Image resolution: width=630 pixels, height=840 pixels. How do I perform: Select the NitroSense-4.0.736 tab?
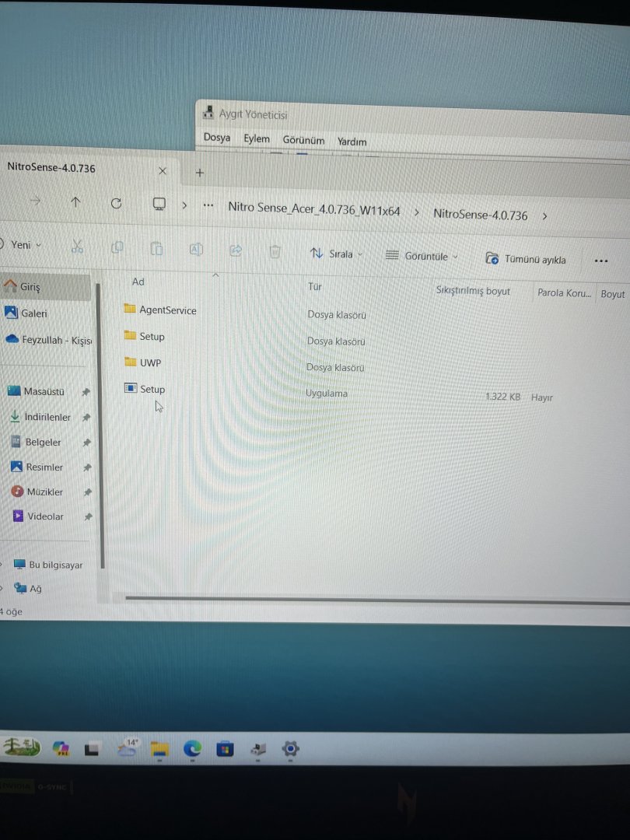[x=51, y=168]
